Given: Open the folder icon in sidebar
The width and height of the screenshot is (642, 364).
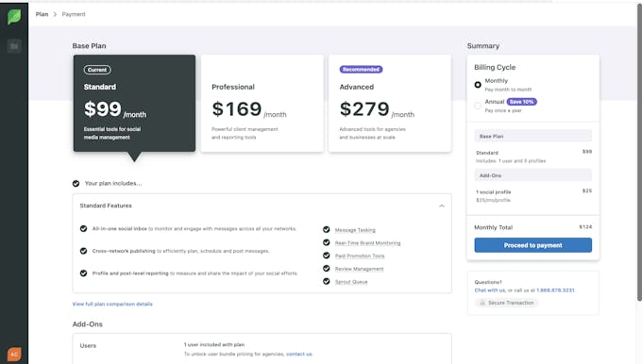Looking at the screenshot, I should (14, 46).
